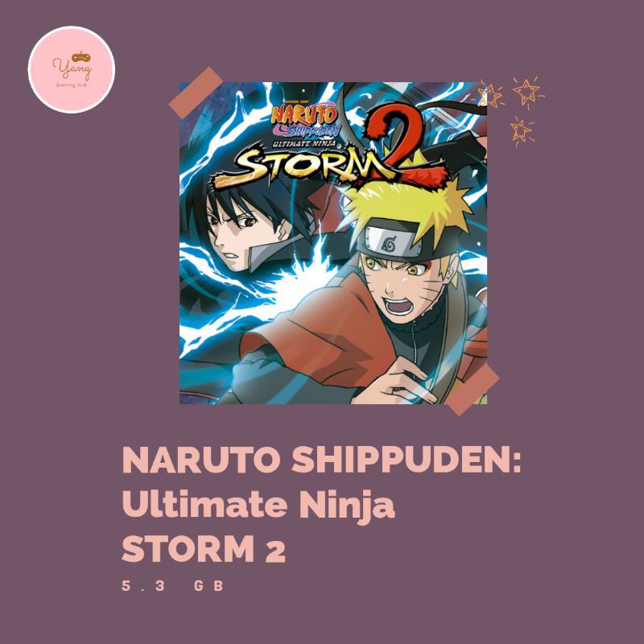Click the NARUTO SHIPPUDEN: heading text
The height and width of the screenshot is (644, 644).
click(321, 460)
